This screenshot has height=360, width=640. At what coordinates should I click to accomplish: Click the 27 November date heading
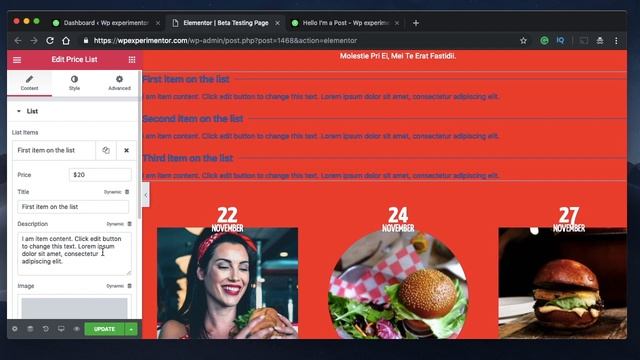point(569,220)
